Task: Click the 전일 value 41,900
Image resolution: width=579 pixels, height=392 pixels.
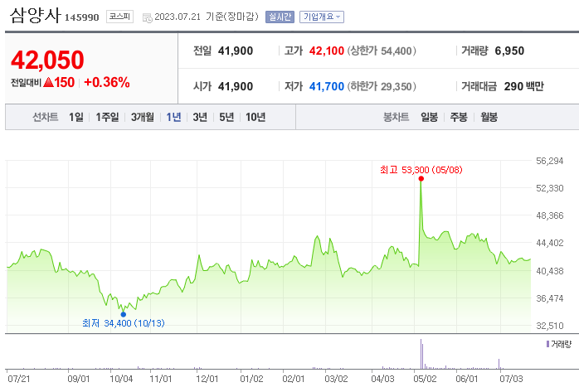Action: pyautogui.click(x=236, y=51)
